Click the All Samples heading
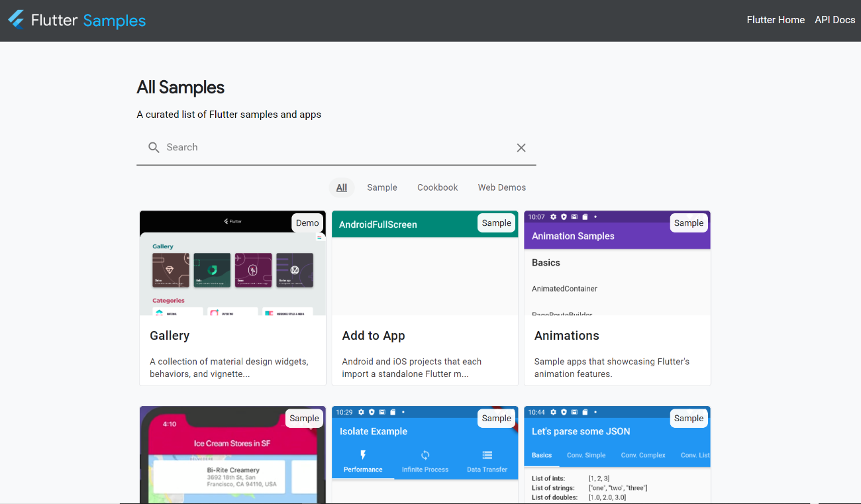The height and width of the screenshot is (504, 861). pos(181,87)
